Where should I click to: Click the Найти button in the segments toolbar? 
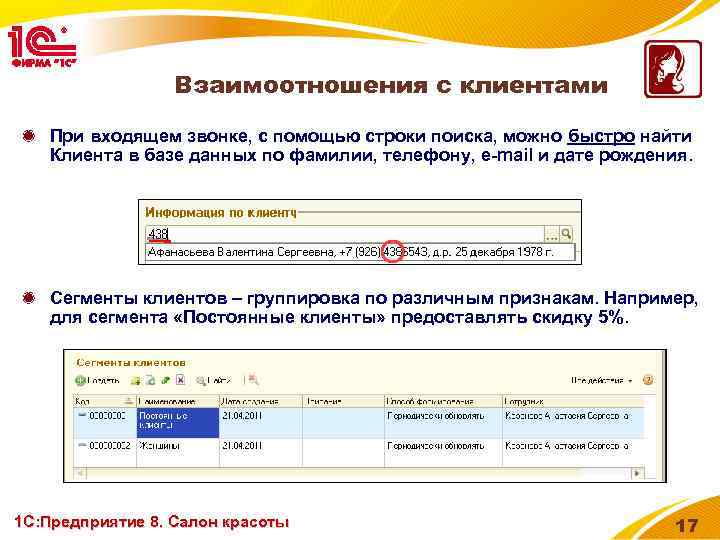coord(214,380)
